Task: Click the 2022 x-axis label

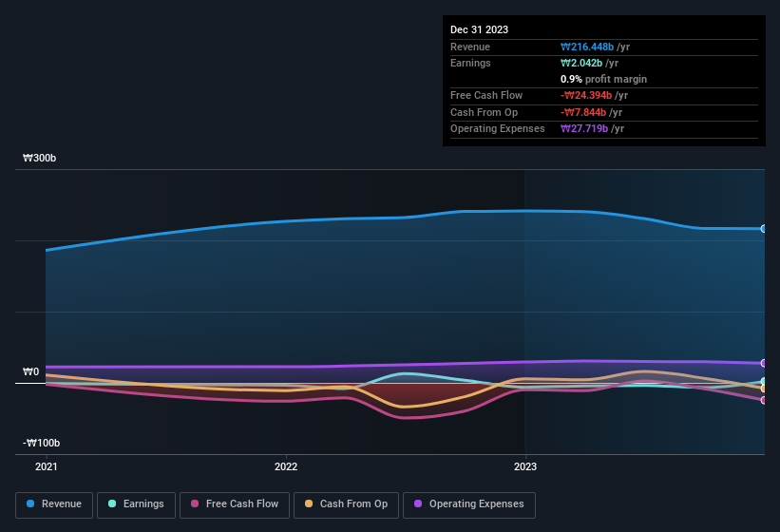Action: click(286, 466)
